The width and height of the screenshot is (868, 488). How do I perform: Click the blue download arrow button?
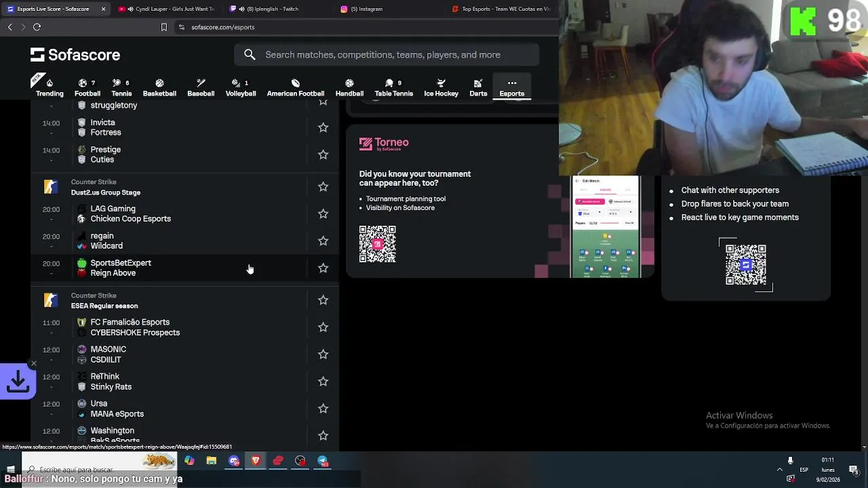(x=18, y=382)
